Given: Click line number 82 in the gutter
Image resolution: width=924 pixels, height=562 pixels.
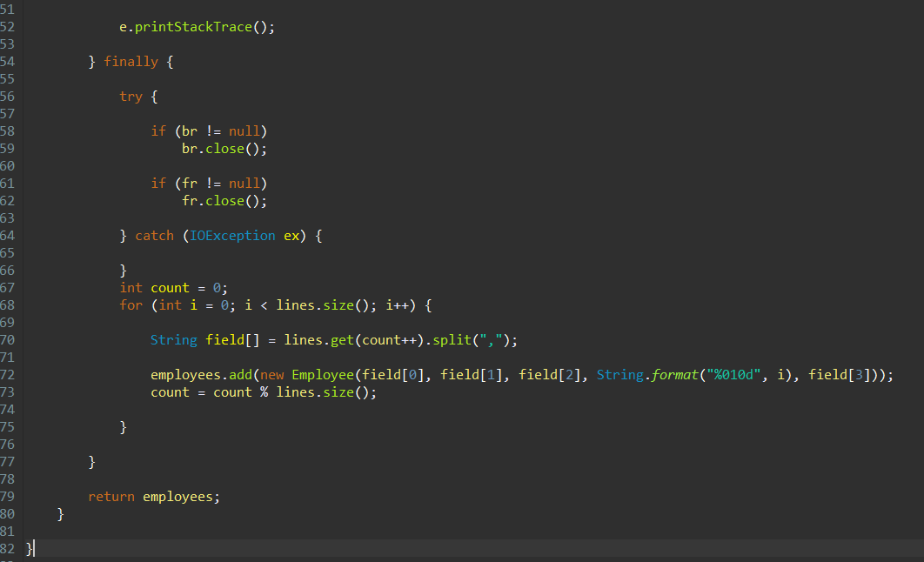Looking at the screenshot, I should click(x=9, y=548).
